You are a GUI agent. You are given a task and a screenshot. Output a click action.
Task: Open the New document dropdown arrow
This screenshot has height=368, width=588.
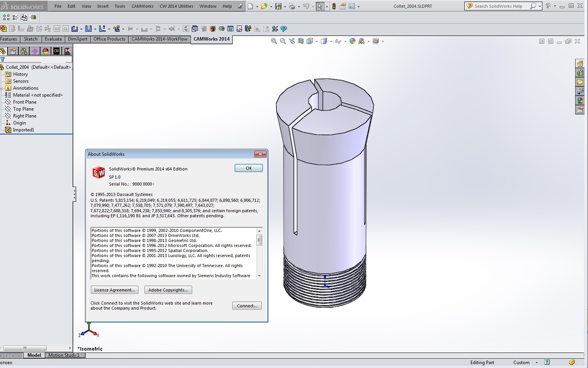click(x=257, y=7)
